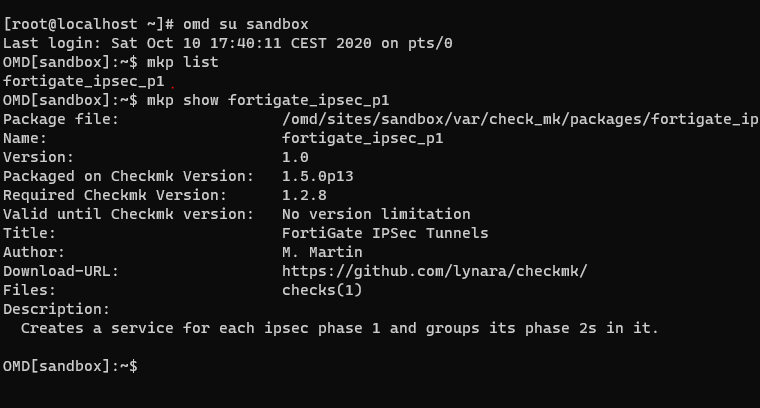Click the 'mkp show fortigate_ipsec_p1' command

(268, 100)
